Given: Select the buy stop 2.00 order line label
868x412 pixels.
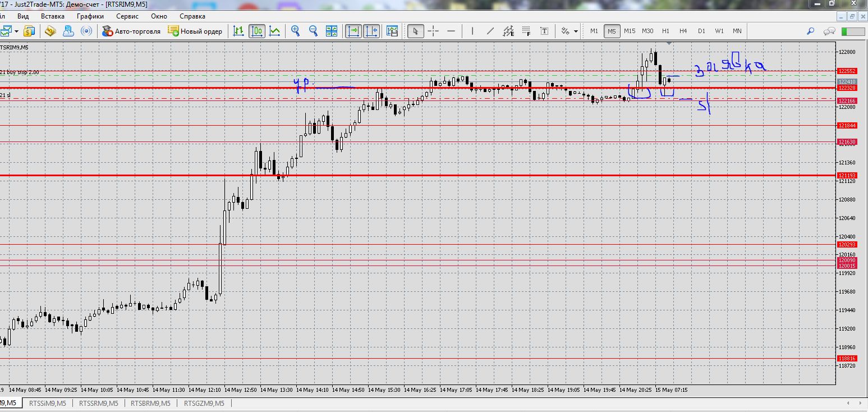Looking at the screenshot, I should 20,72.
